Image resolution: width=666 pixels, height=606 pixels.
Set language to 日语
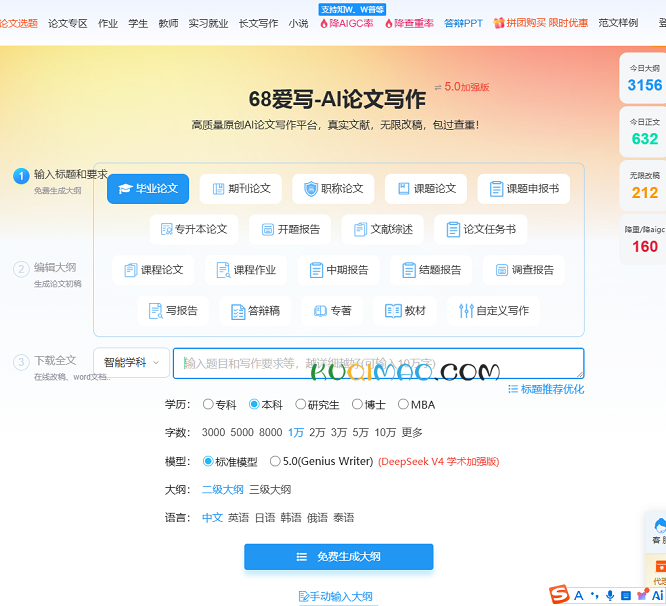(x=265, y=518)
